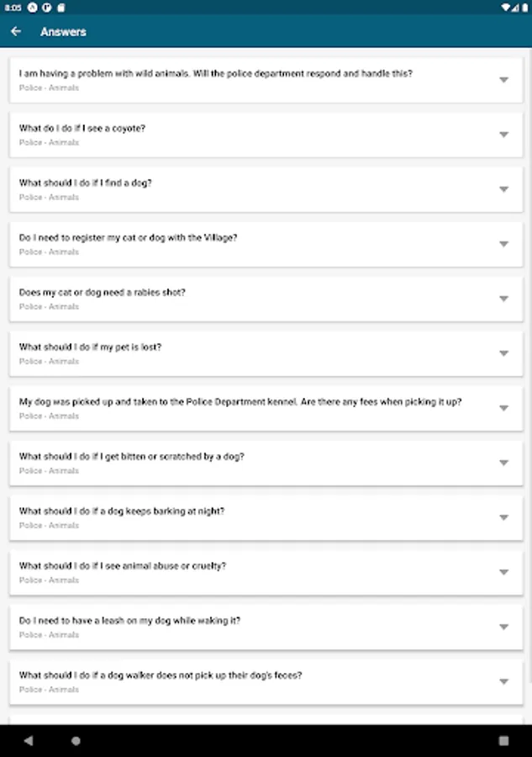Open recent apps with the square button
Viewport: 532px width, 757px height.
(502, 738)
